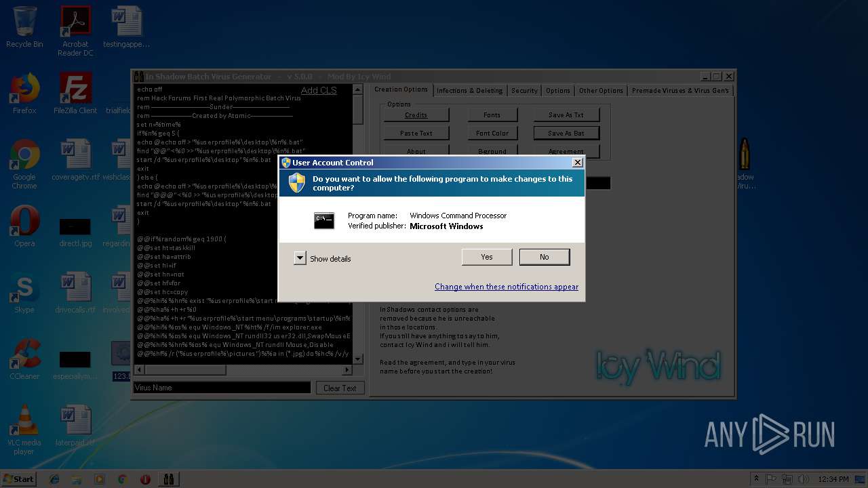Expand Show details arrow in UAC dialog
868x488 pixels.
(300, 258)
